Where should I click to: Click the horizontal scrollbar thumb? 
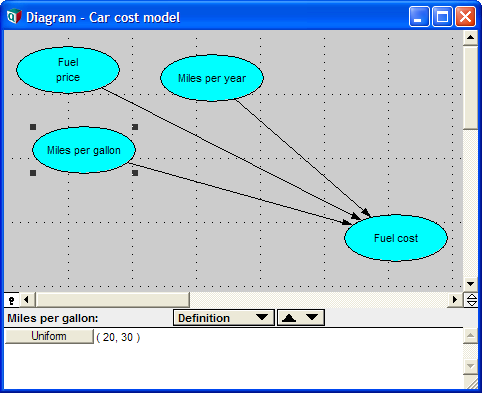pyautogui.click(x=113, y=300)
